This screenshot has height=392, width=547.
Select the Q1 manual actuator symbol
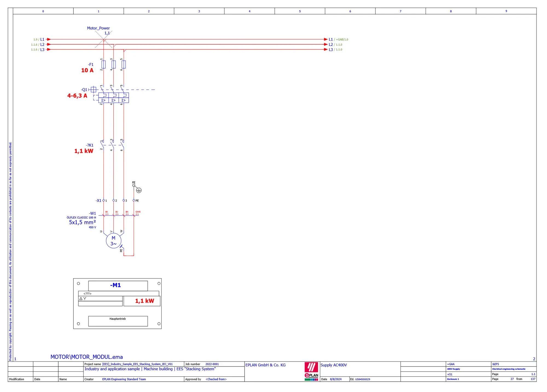[94, 89]
